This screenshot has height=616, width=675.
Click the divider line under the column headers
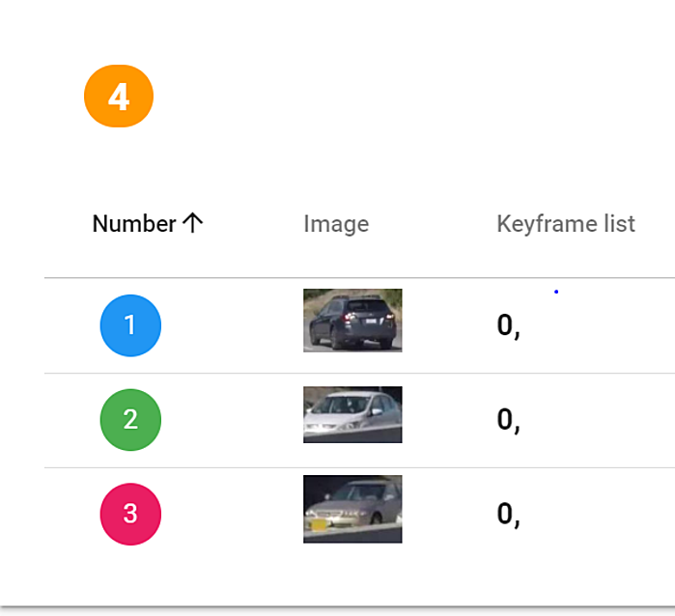point(357,278)
